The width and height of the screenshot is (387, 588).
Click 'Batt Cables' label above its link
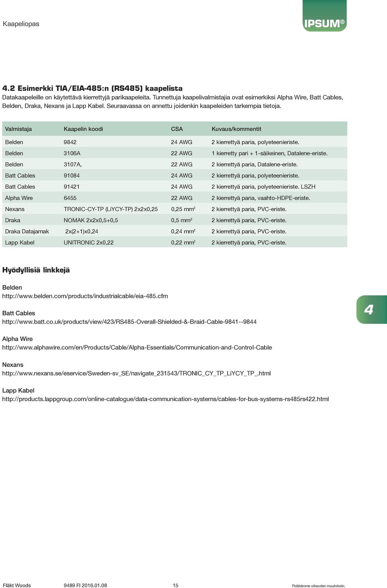(19, 313)
